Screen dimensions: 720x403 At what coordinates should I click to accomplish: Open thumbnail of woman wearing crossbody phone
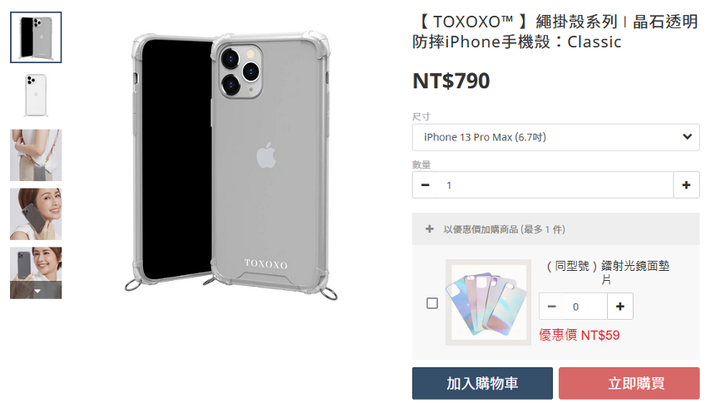(x=36, y=155)
